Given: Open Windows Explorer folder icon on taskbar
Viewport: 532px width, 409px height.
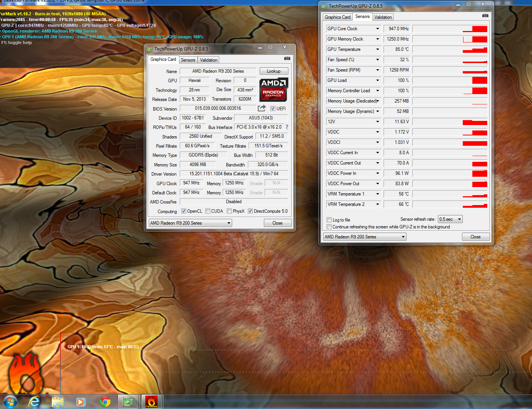Looking at the screenshot, I should [58, 402].
